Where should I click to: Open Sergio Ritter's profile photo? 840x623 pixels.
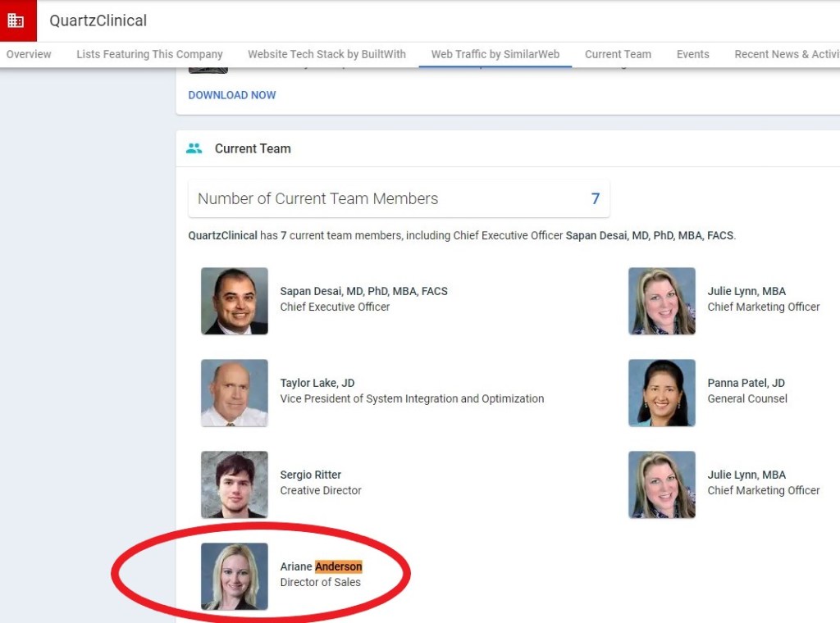pos(235,484)
